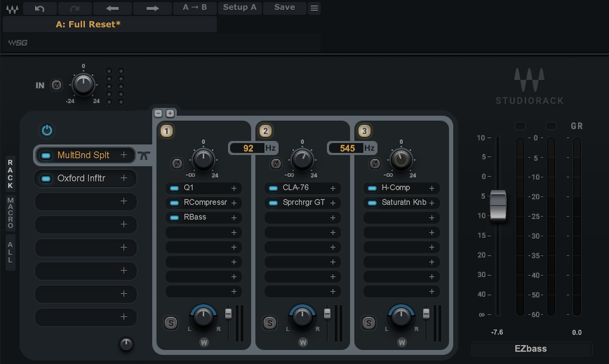
Task: Toggle input phase invert next to IN
Action: [x=56, y=85]
